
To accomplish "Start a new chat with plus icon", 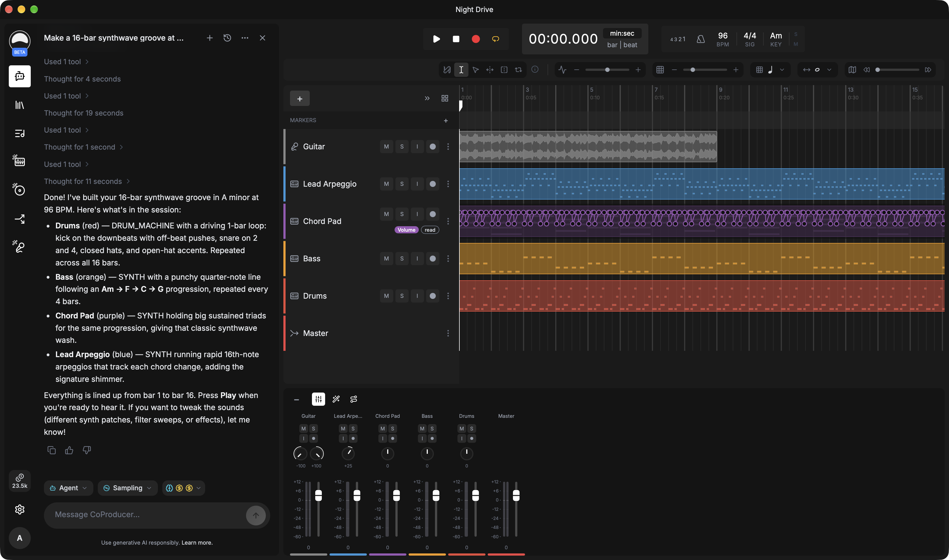I will coord(210,38).
